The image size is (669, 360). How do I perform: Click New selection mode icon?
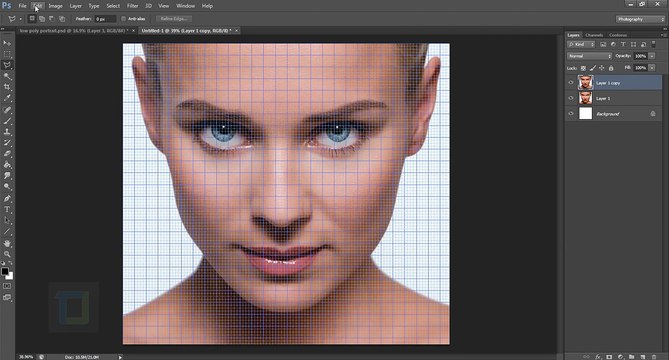click(32, 19)
